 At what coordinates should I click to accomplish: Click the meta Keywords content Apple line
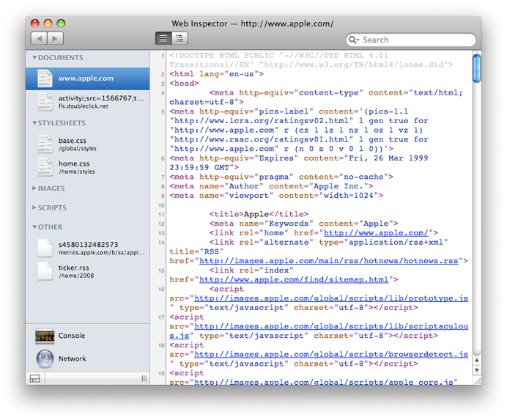(x=303, y=224)
